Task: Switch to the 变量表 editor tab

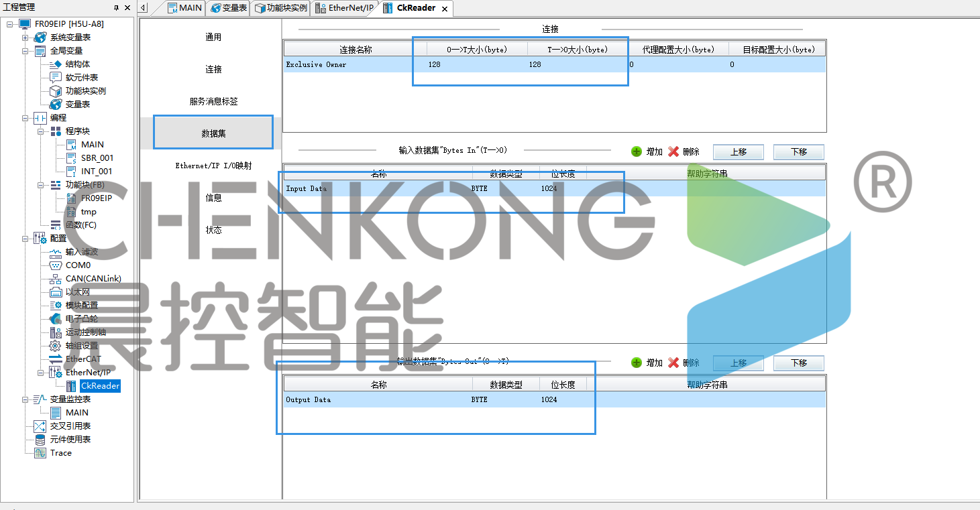Action: (229, 8)
